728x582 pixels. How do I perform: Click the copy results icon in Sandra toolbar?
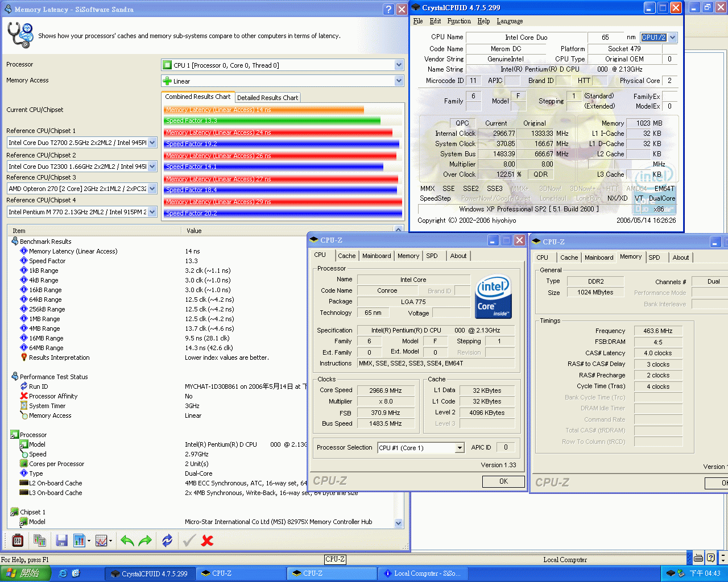click(x=40, y=541)
